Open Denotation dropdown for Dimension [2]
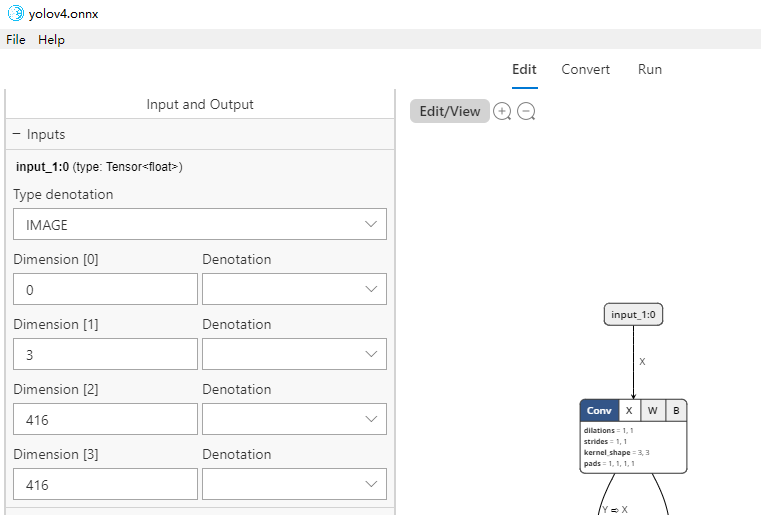This screenshot has width=761, height=515. point(294,419)
